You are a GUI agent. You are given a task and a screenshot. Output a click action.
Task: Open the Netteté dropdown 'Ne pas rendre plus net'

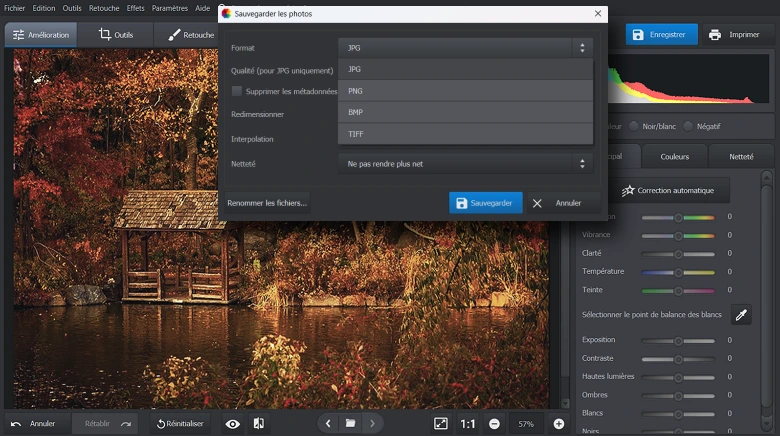pos(465,164)
